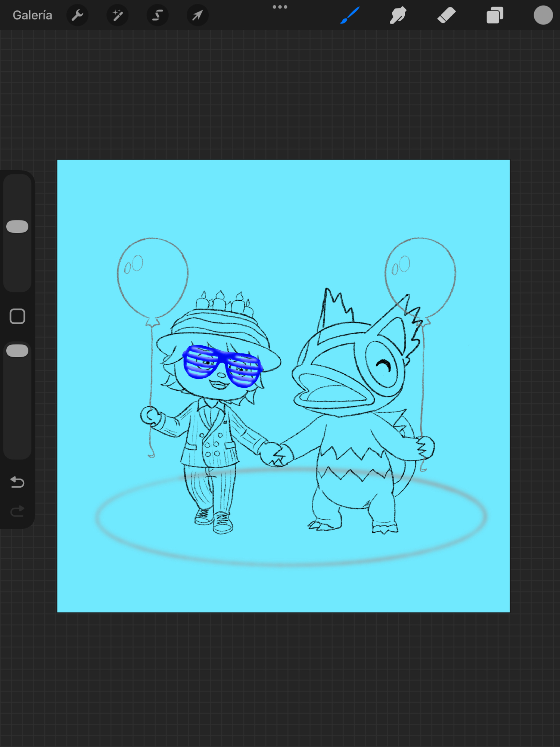Select the Smudge tool

tap(398, 15)
